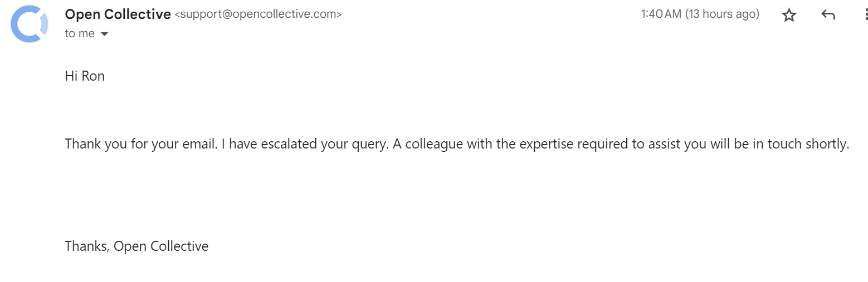Click the "to me" recipient text
This screenshot has height=282, width=868.
pyautogui.click(x=80, y=33)
